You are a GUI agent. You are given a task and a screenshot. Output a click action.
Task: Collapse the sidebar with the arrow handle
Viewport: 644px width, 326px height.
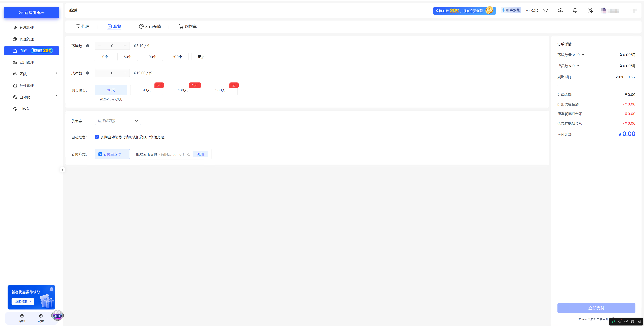63,170
